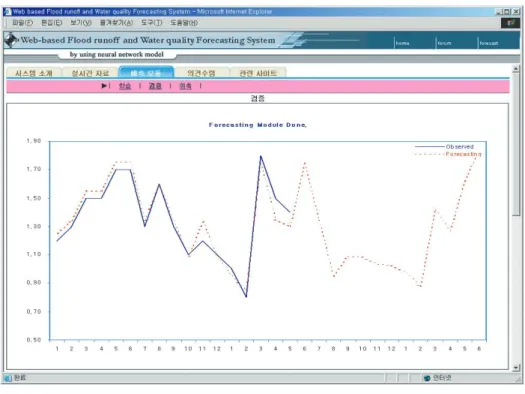This screenshot has width=525, height=394.
Task: Click the scrollbar up arrow
Action: [x=516, y=69]
